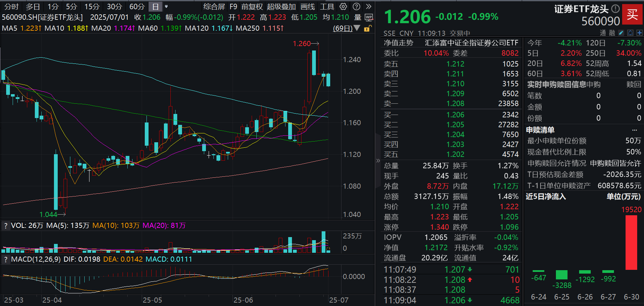Image resolution: width=644 pixels, height=306 pixels.
Task: Click the 11:09:04 trade tick row
Action: coord(451,301)
